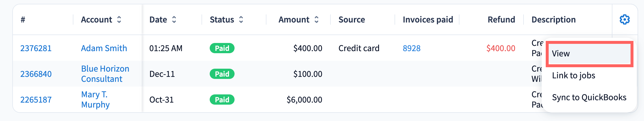This screenshot has height=121, width=644.
Task: Select View from context menu
Action: (589, 54)
